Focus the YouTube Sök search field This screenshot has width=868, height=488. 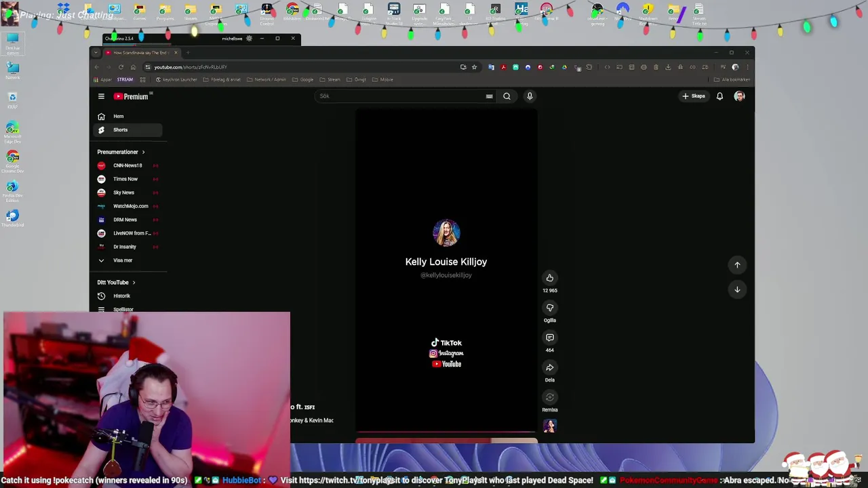click(400, 96)
